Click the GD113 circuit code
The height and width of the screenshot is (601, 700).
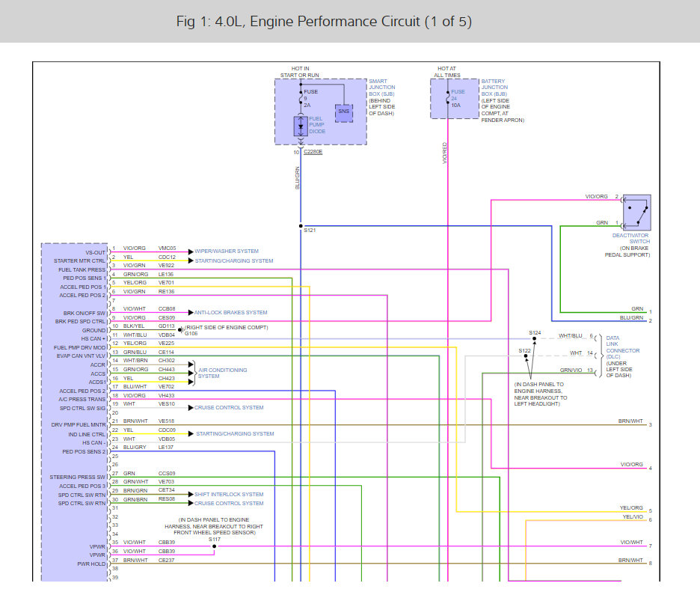(x=167, y=326)
